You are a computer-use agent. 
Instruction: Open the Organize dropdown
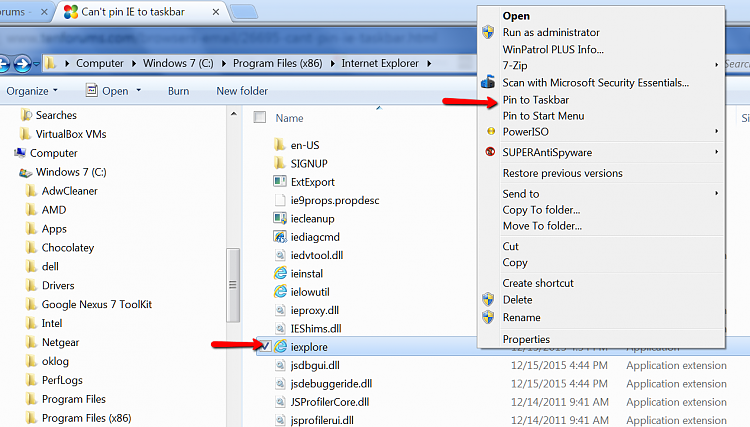tap(32, 91)
